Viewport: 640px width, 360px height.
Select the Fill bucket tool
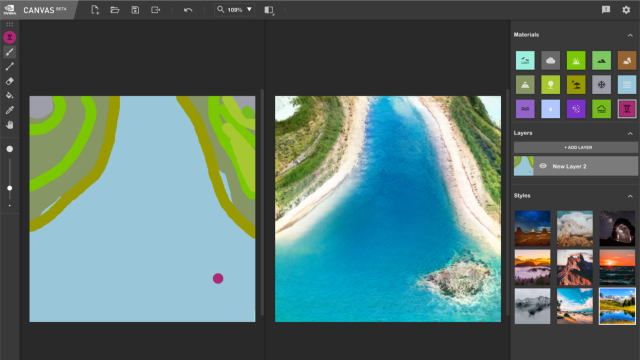pos(10,96)
